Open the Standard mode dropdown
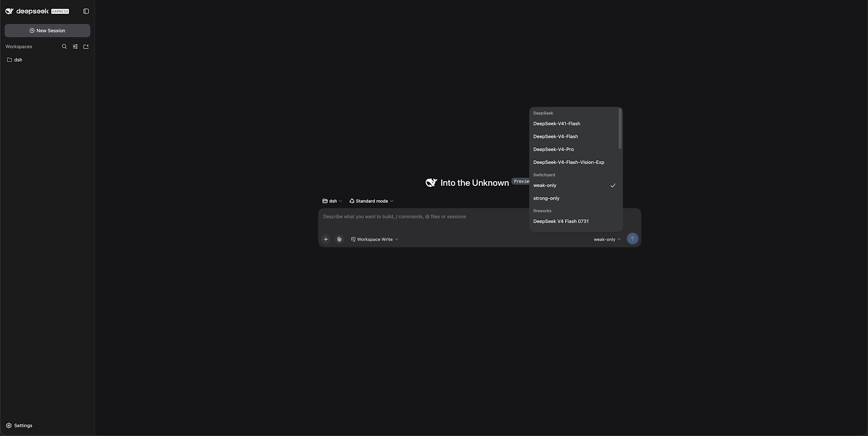The height and width of the screenshot is (436, 868). pos(372,201)
